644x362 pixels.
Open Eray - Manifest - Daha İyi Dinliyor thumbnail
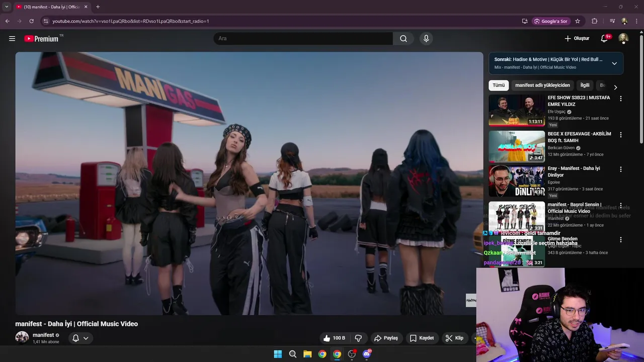517,181
